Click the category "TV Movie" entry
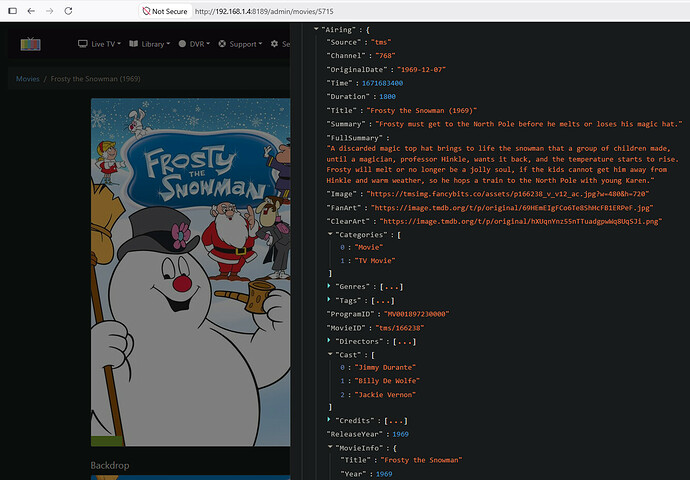The width and height of the screenshot is (690, 480). pos(375,260)
